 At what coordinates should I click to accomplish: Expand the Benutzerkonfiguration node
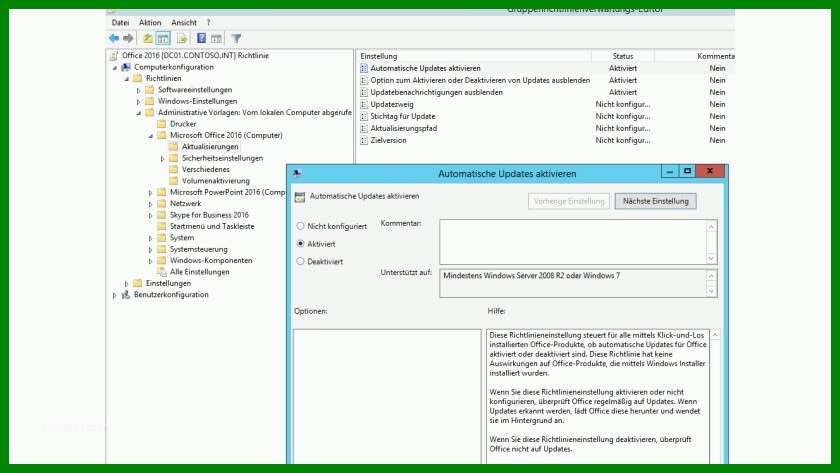[115, 295]
